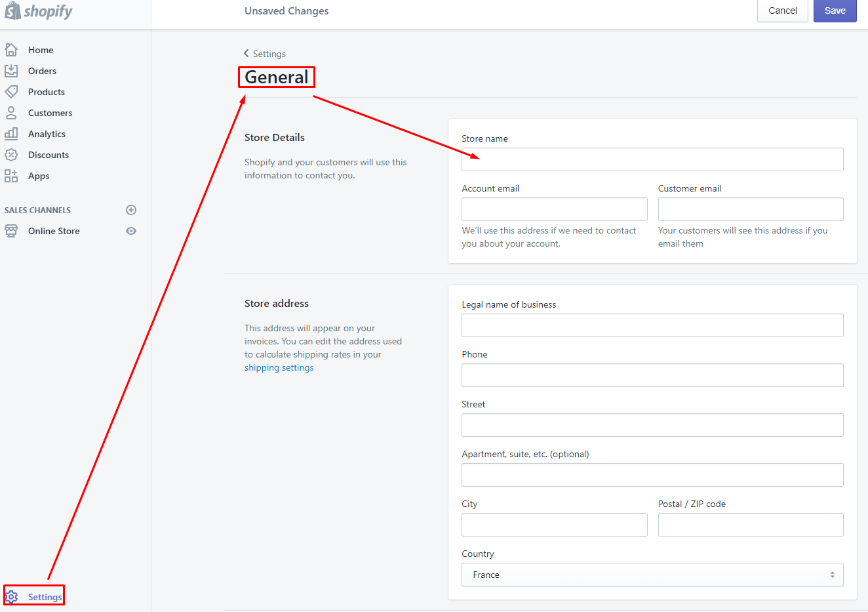Viewport: 868px width, 612px height.
Task: Click the Orders inbox icon
Action: point(11,71)
